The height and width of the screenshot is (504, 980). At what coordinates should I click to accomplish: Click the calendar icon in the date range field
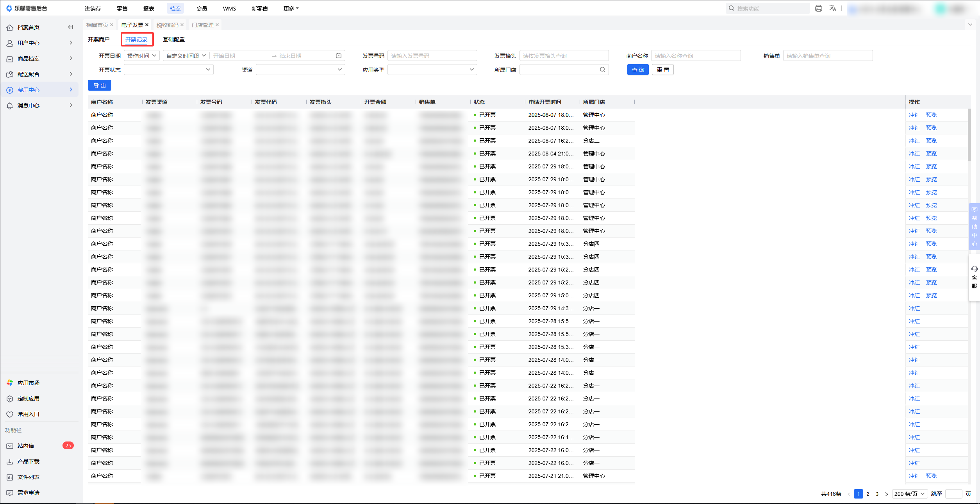[339, 56]
